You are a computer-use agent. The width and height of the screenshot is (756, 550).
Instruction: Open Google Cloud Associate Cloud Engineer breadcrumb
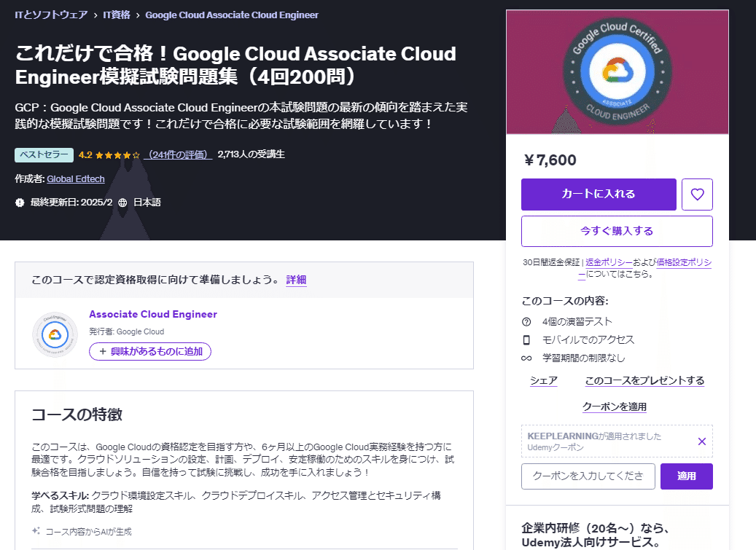point(232,15)
